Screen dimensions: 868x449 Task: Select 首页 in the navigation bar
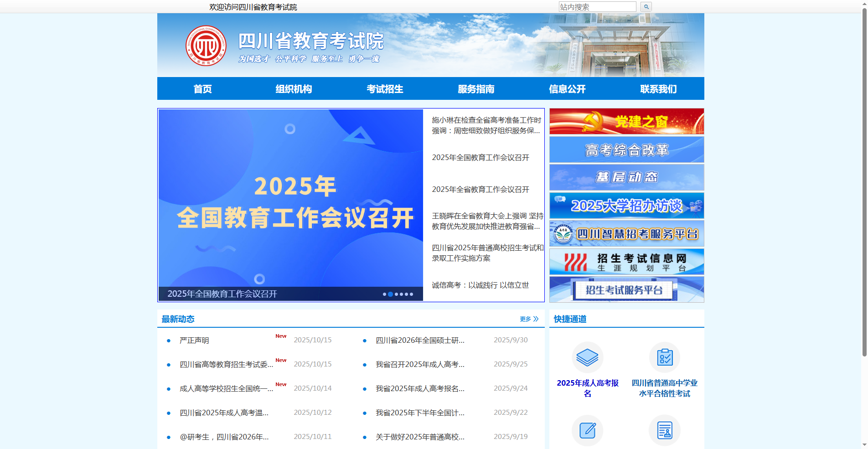click(203, 89)
